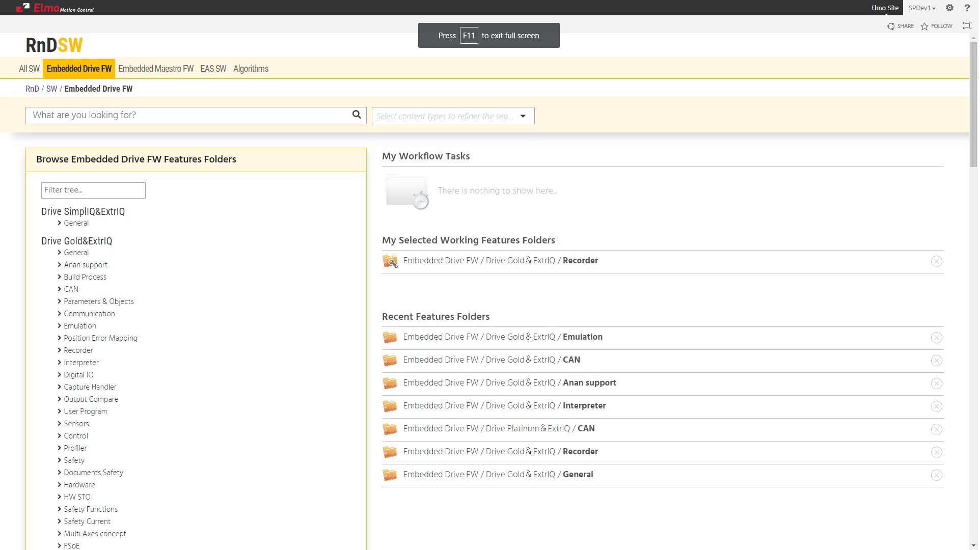Select the Output Compare tree item
The height and width of the screenshot is (550, 980).
[91, 399]
